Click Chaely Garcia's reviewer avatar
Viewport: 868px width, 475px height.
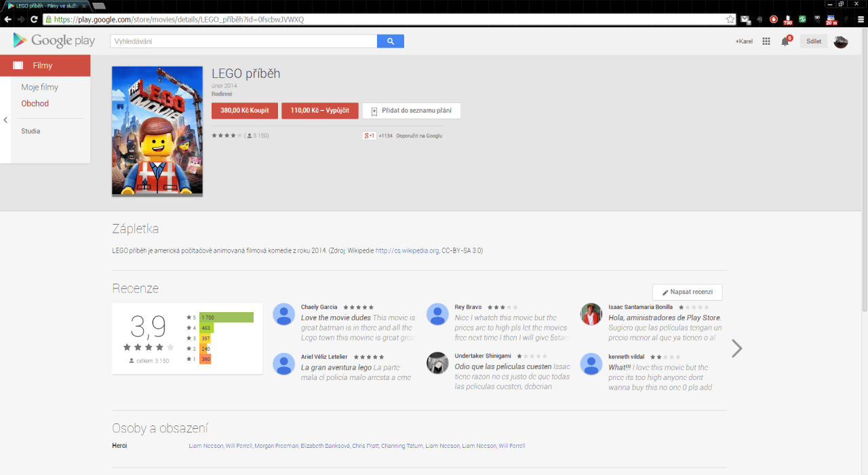[283, 314]
